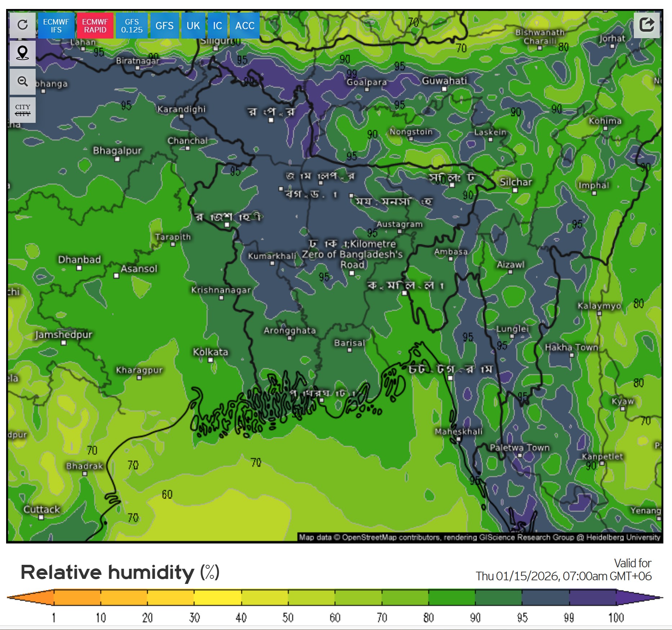Switch to GFS 0.125 model

(132, 26)
